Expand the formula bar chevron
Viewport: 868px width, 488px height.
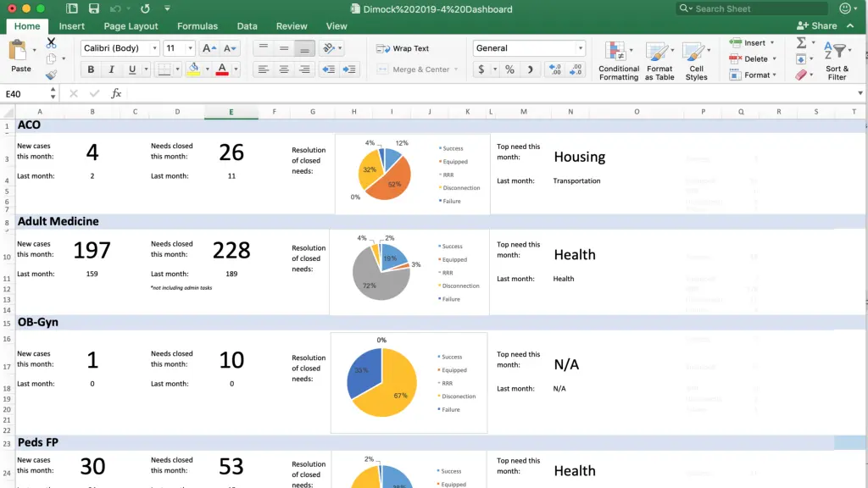(x=860, y=93)
